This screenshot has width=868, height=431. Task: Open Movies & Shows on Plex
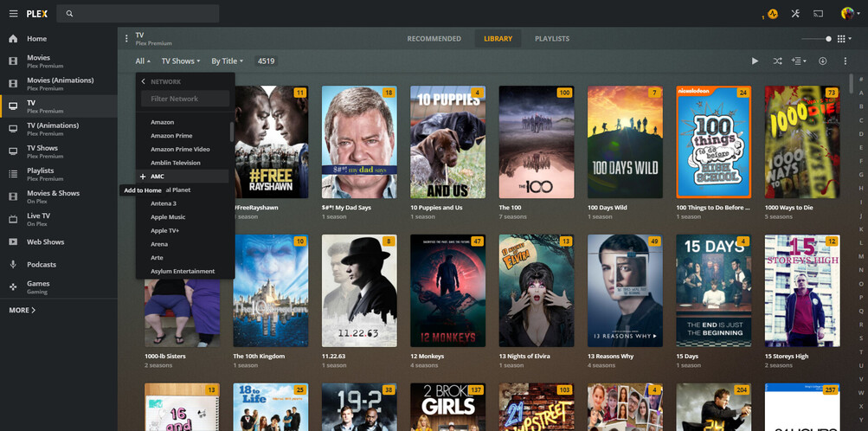point(59,196)
